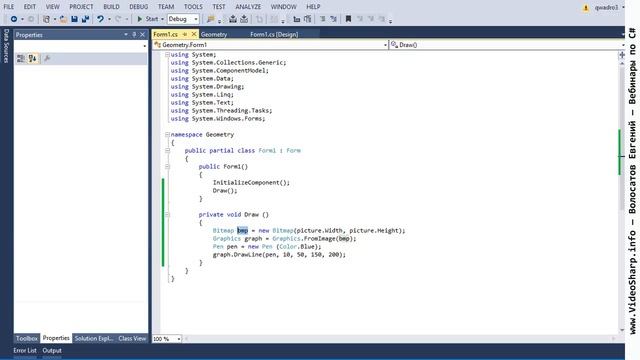
Task: Open the dropdown arrow beside Start
Action: tap(162, 19)
